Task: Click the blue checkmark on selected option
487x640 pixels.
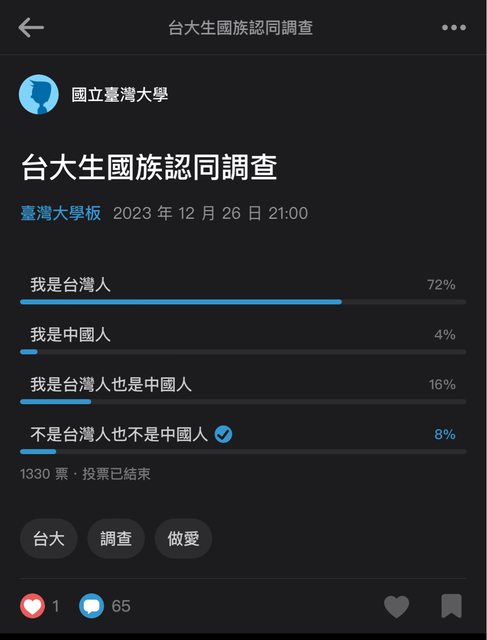Action: [x=223, y=434]
